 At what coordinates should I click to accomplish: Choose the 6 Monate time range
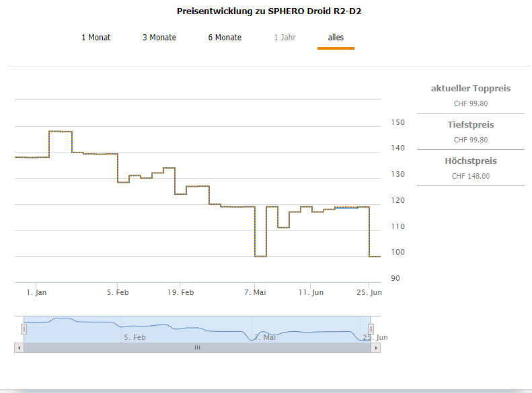[225, 38]
